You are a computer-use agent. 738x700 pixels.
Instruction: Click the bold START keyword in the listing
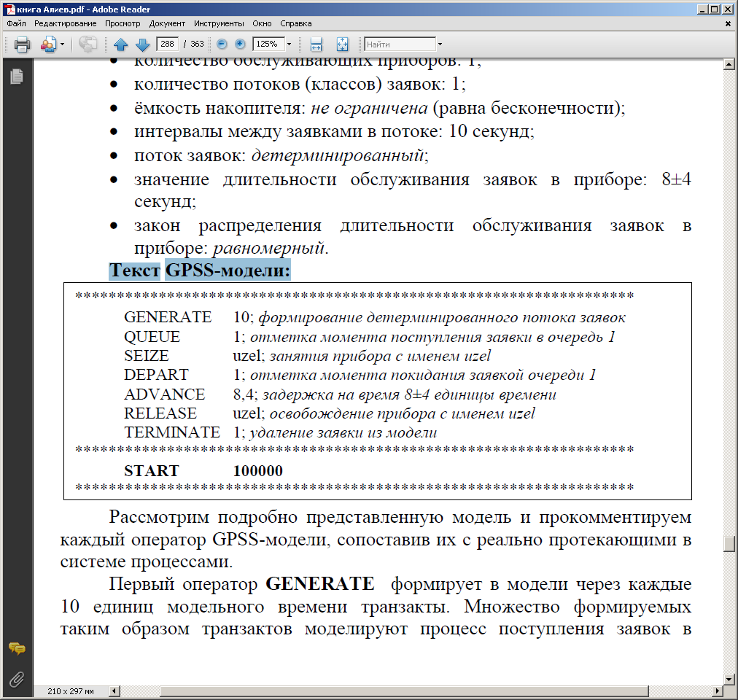(x=151, y=471)
